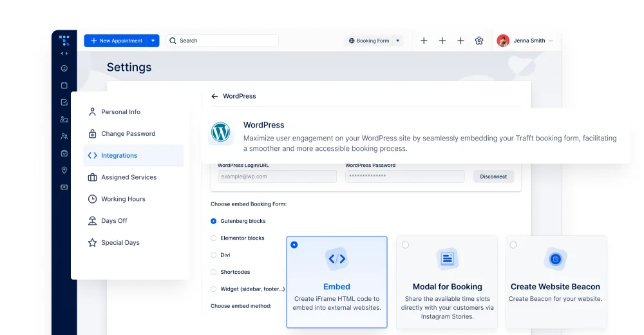This screenshot has height=335, width=644.
Task: Open the box package icon in sidebar
Action: point(64,153)
